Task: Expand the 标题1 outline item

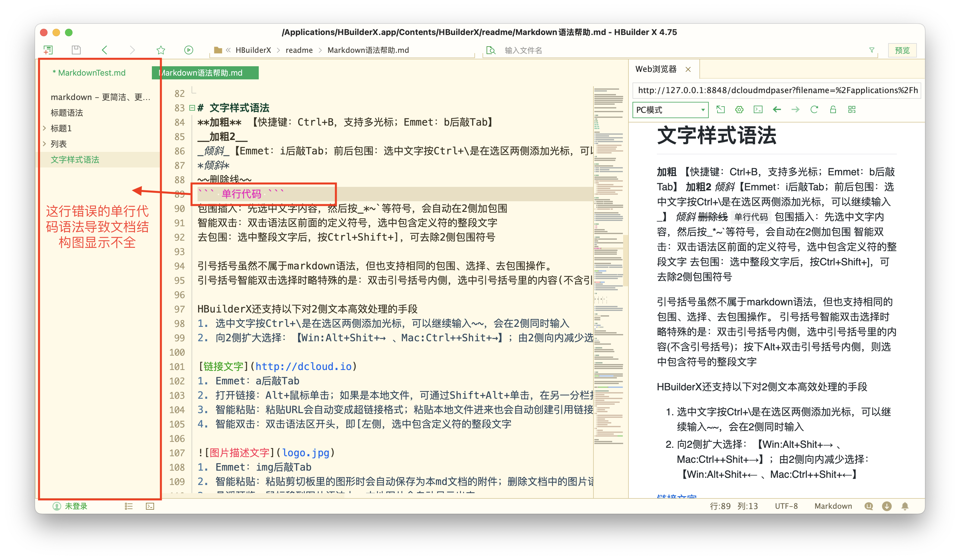Action: 45,128
